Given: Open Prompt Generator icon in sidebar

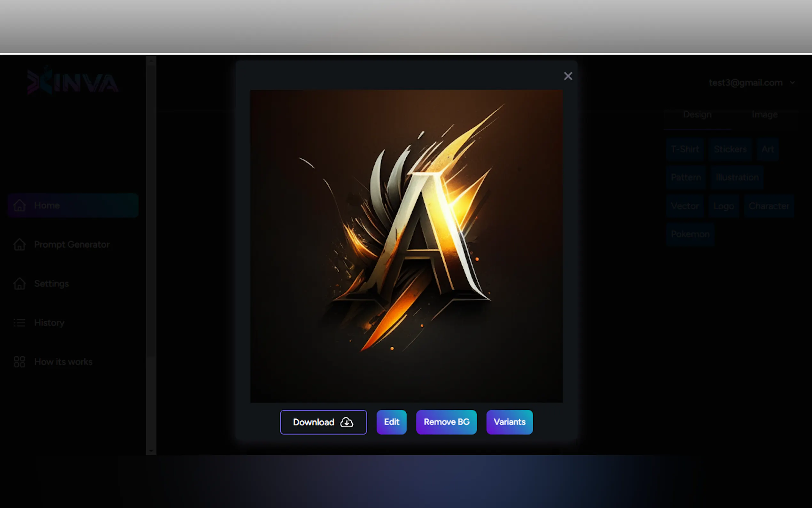Looking at the screenshot, I should (20, 245).
